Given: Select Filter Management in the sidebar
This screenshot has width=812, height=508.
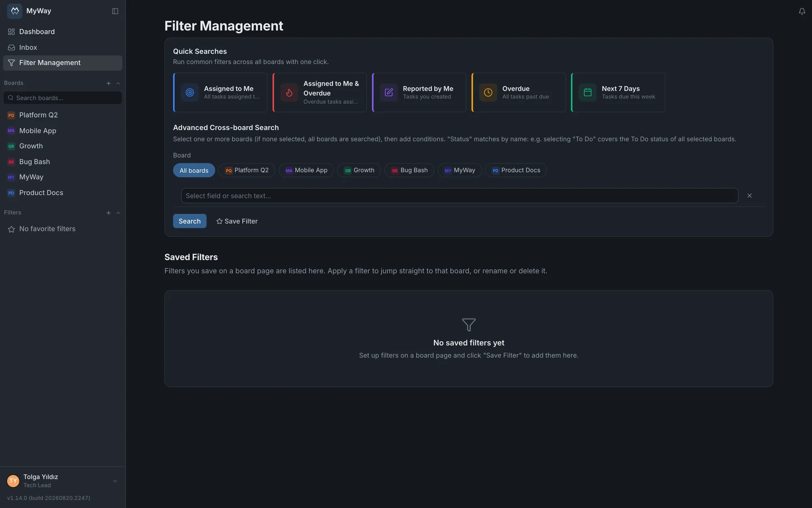Looking at the screenshot, I should click(x=63, y=63).
